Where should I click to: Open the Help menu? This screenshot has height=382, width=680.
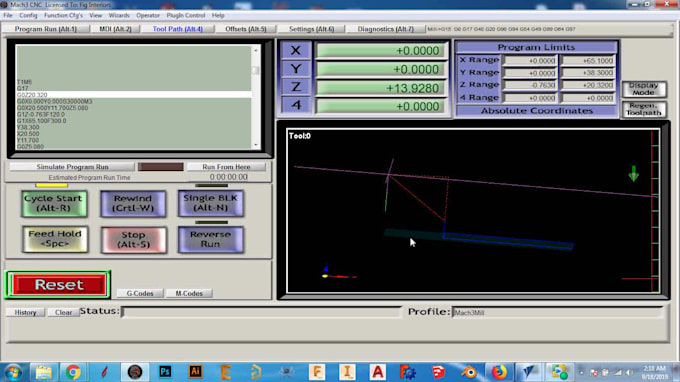click(x=218, y=15)
